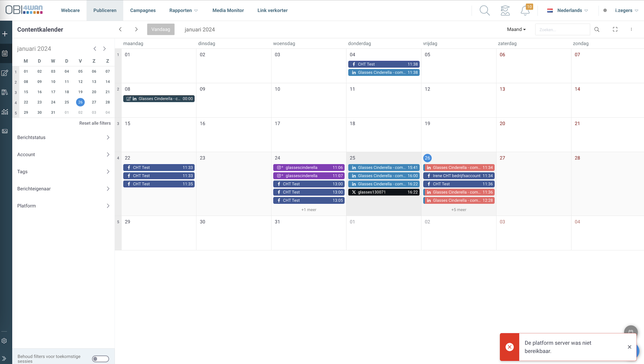Click Reset alle filters
Viewport: 644px width, 364px height.
click(95, 123)
